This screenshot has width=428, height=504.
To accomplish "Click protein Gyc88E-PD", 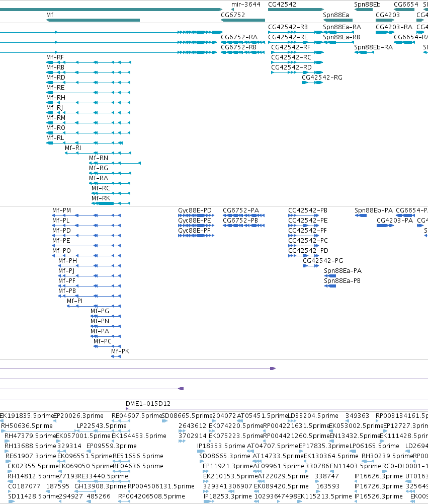I will pos(196,215).
